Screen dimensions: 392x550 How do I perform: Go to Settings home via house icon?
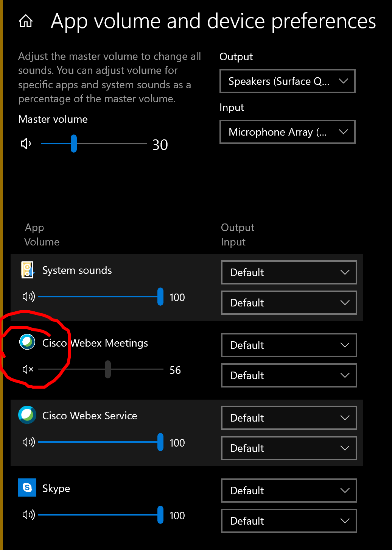(26, 21)
